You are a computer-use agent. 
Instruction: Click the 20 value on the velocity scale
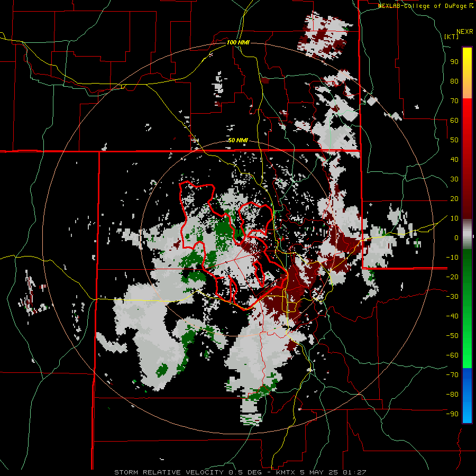point(454,199)
